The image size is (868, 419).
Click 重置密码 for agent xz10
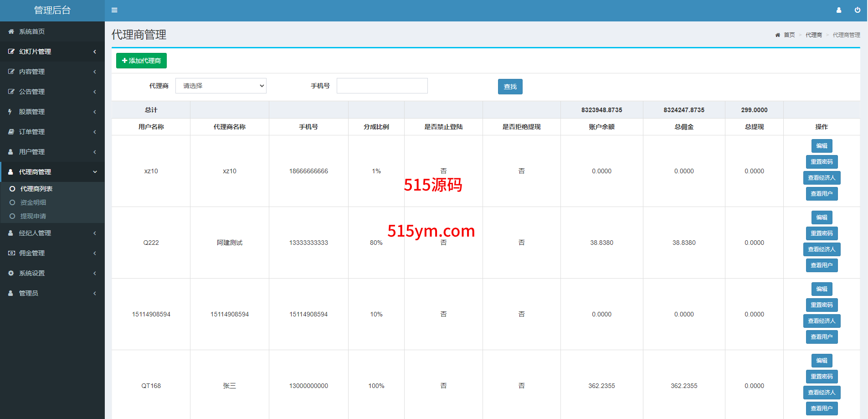click(x=822, y=162)
